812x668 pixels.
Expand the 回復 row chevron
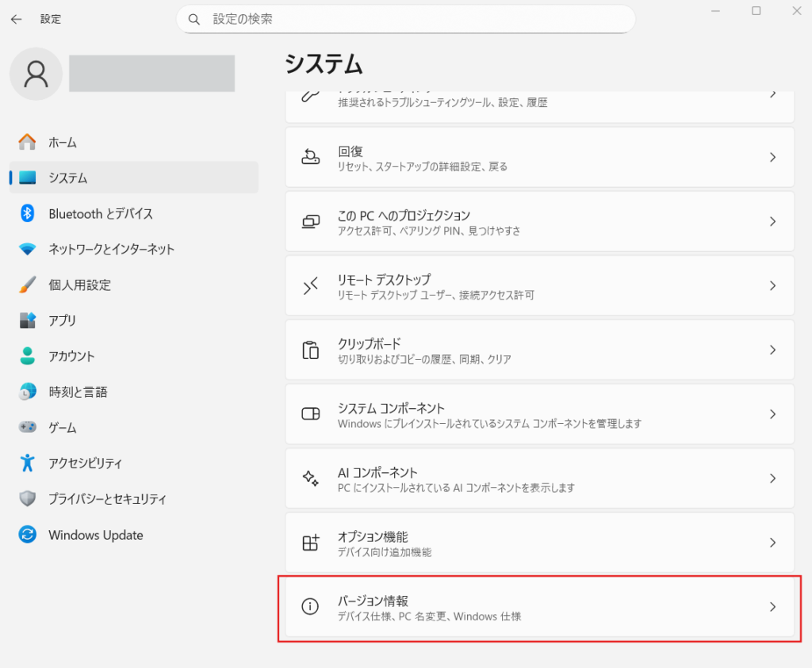772,158
